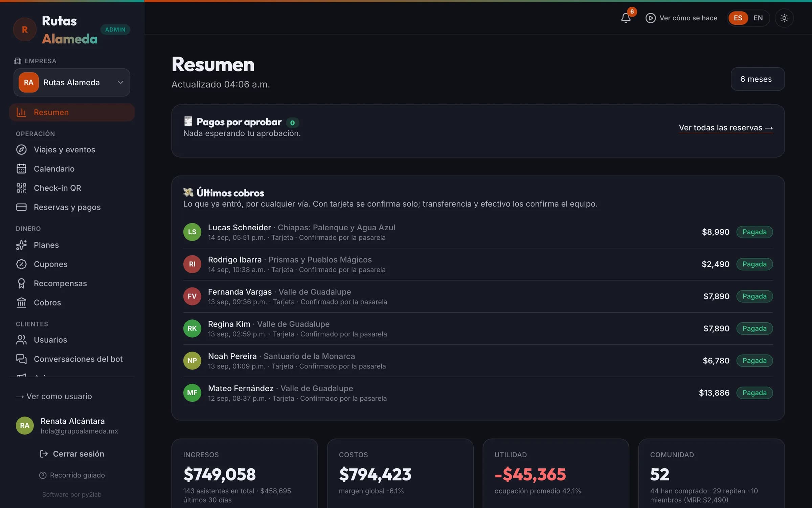Click the -$45,365 Utilidad value
Screen dimensions: 812x508
pos(530,474)
